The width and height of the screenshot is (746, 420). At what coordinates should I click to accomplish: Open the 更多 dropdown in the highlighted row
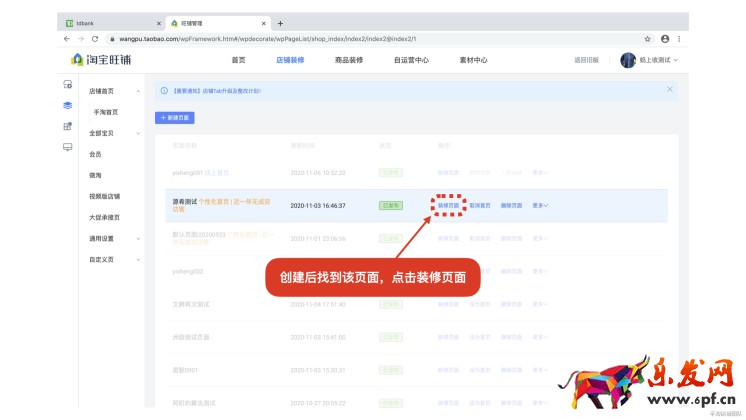[x=540, y=205]
